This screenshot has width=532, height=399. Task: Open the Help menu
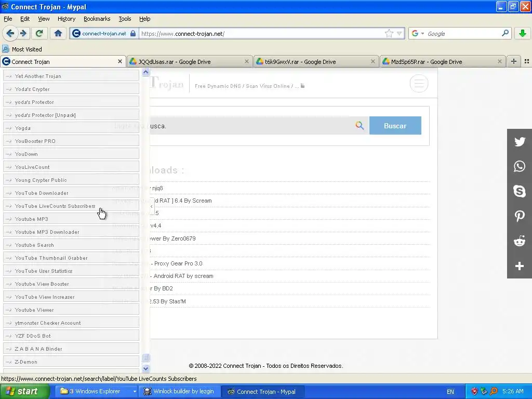click(144, 19)
